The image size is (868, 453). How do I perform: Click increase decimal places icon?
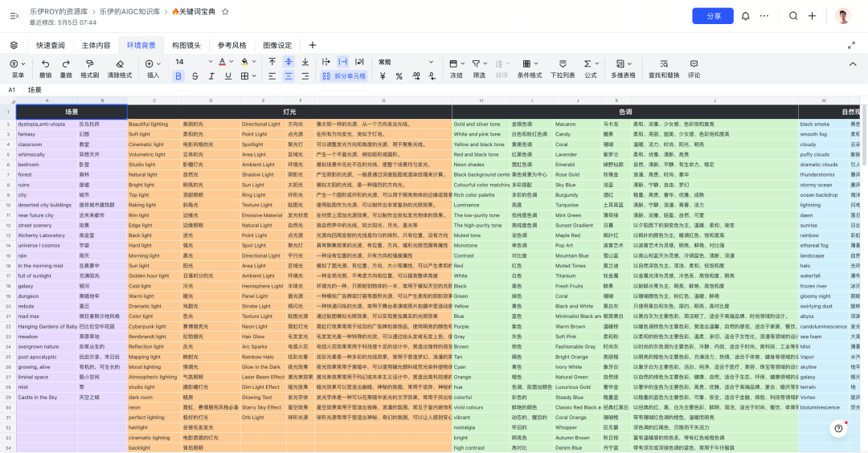click(x=416, y=76)
